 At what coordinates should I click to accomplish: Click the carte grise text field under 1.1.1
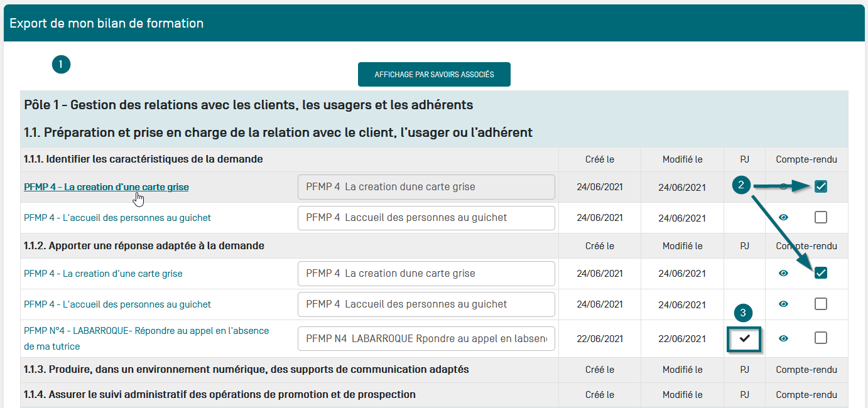coord(426,187)
